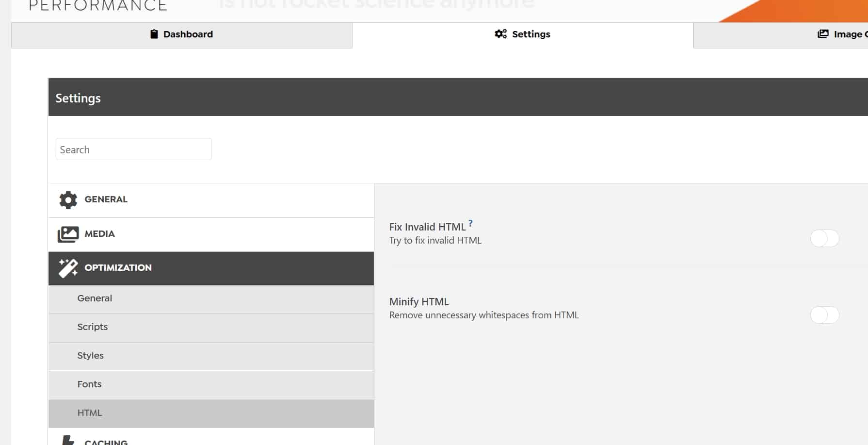
Task: Click the bolt icon beside CACHING
Action: click(x=68, y=441)
